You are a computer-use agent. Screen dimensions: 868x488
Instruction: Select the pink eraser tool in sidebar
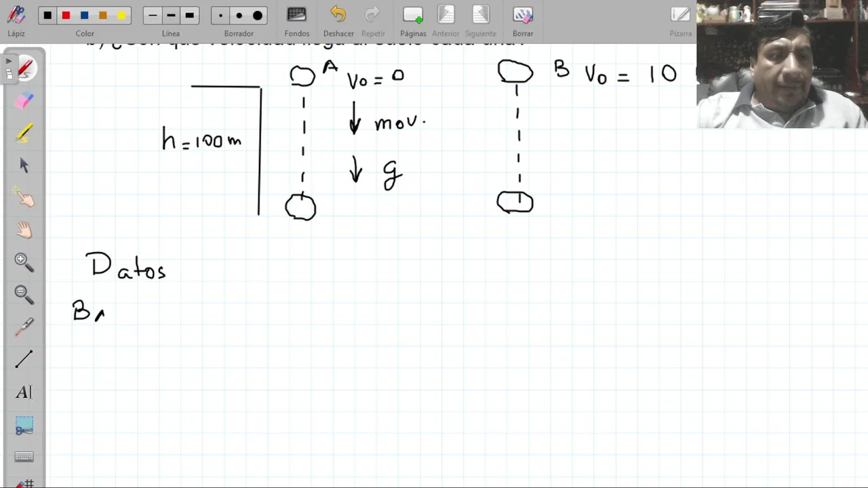pyautogui.click(x=24, y=100)
